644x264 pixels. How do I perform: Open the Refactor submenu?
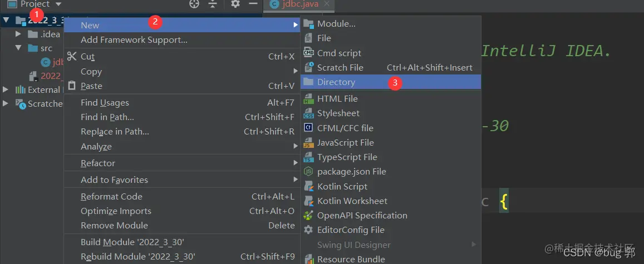click(181, 163)
